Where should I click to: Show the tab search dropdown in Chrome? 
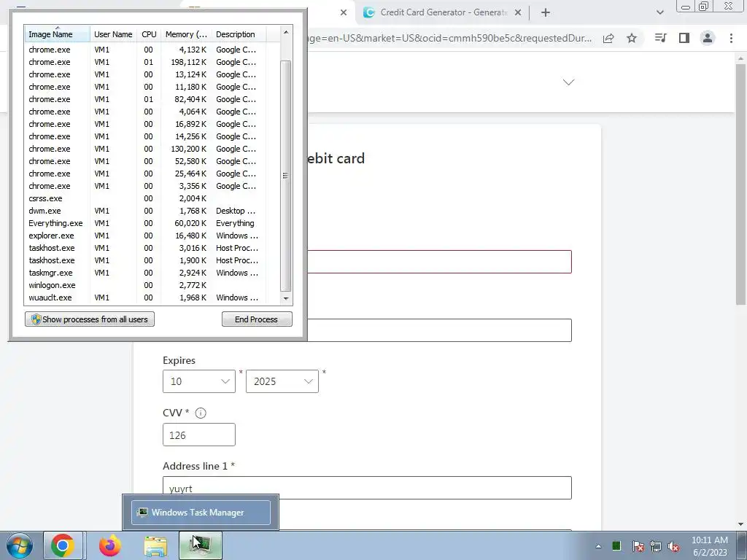[x=659, y=12]
